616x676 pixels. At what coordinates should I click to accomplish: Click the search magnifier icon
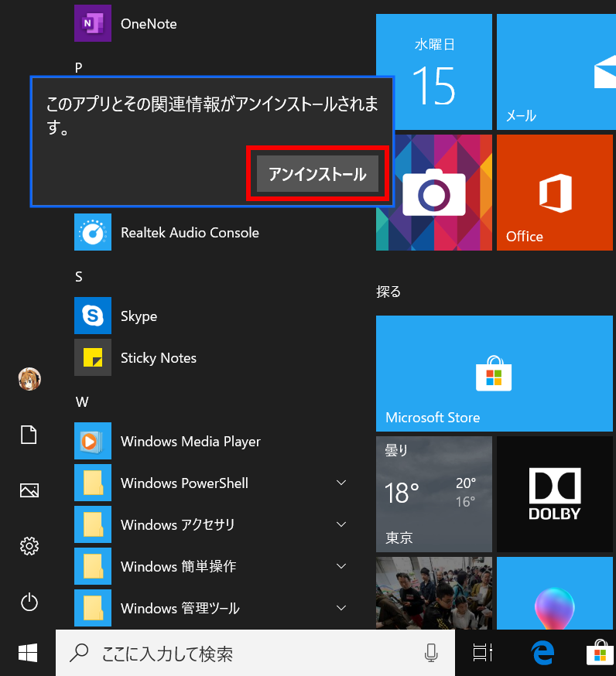pyautogui.click(x=79, y=653)
